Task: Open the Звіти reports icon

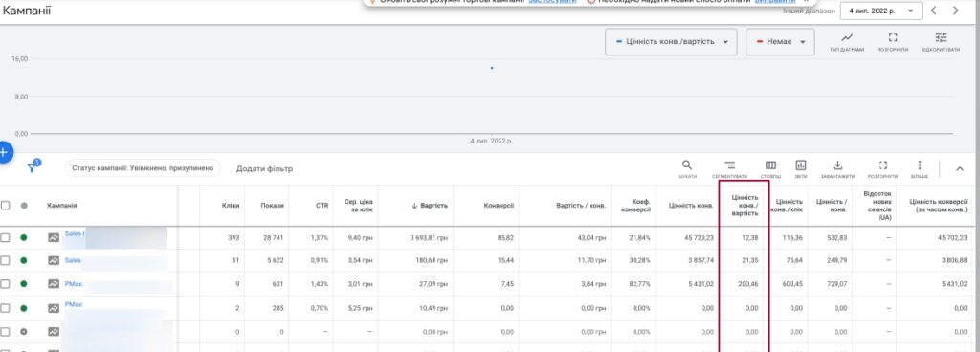Action: click(801, 165)
